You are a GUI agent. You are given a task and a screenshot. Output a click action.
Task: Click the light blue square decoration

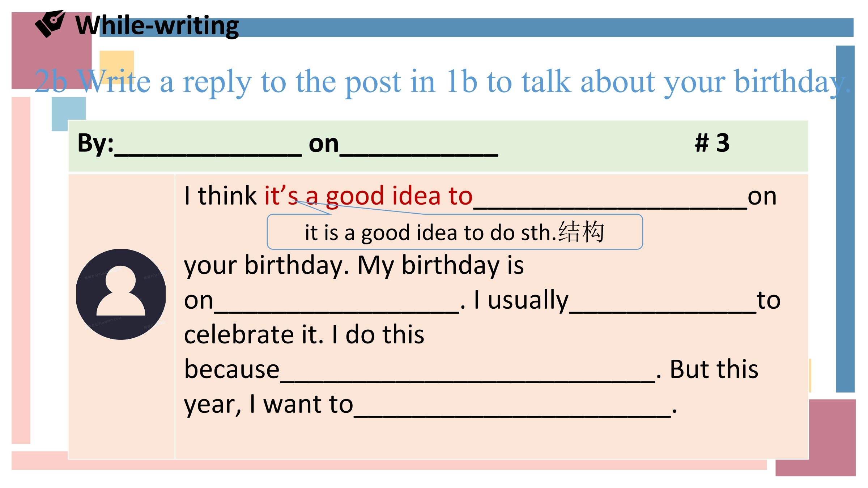(68, 114)
